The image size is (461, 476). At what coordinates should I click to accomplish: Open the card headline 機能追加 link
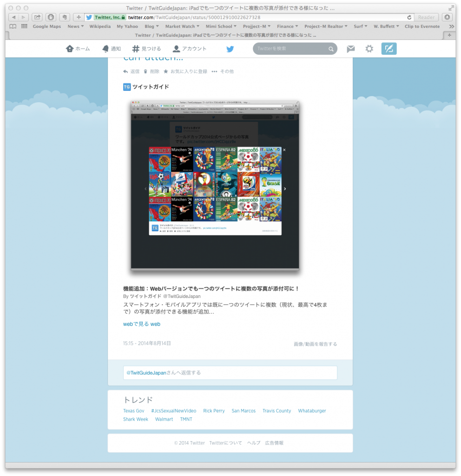[211, 288]
